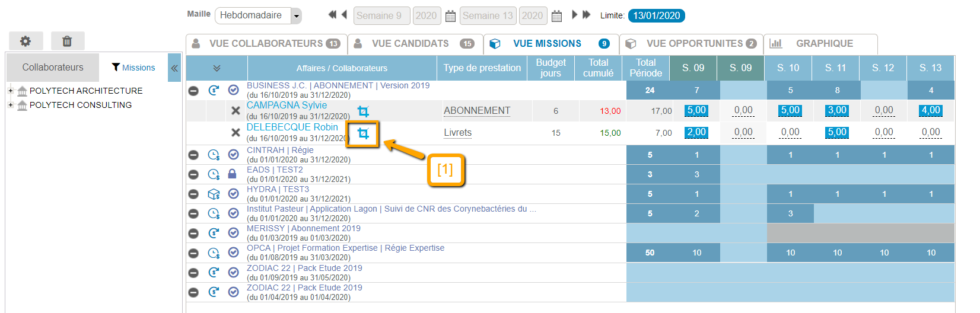Expand the POLYTECH ARCHITECTURE tree node
Image resolution: width=980 pixels, height=313 pixels.
[11, 91]
